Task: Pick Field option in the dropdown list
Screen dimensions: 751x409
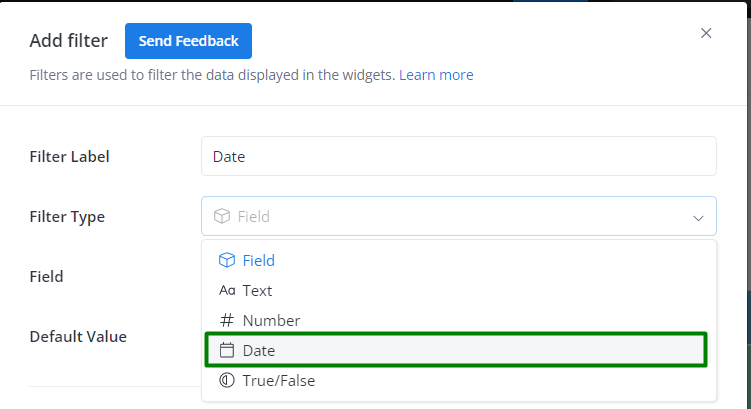Action: [x=459, y=260]
